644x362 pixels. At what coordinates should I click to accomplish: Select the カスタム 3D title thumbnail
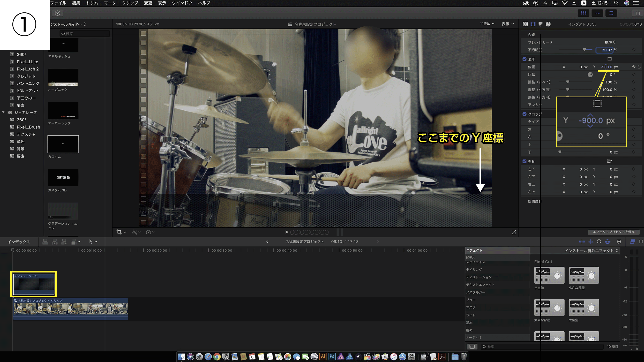[63, 178]
